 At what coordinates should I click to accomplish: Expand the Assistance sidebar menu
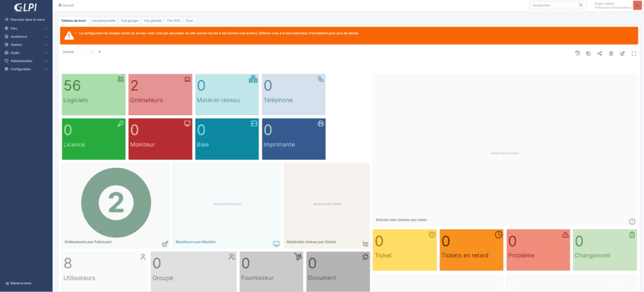pos(25,36)
